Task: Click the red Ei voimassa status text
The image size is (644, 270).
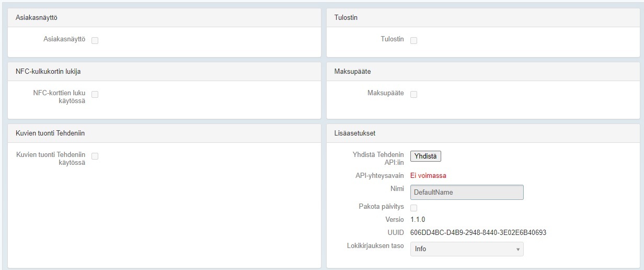Action: coord(428,176)
